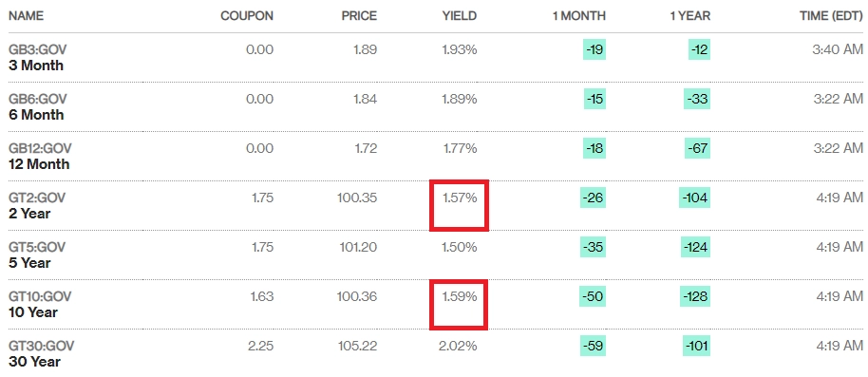Click the GT30:GOV 30 Year entry
Viewport: 868px width, 377px height.
[42, 354]
